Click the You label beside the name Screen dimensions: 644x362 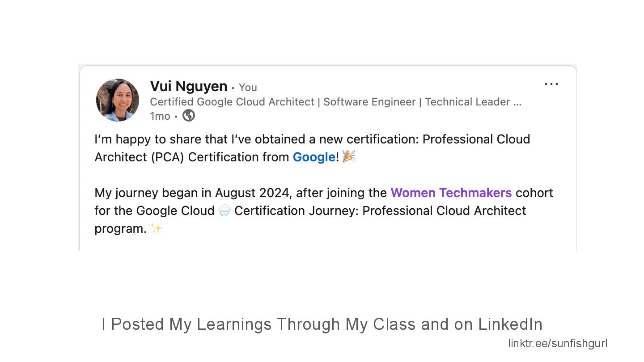point(248,88)
